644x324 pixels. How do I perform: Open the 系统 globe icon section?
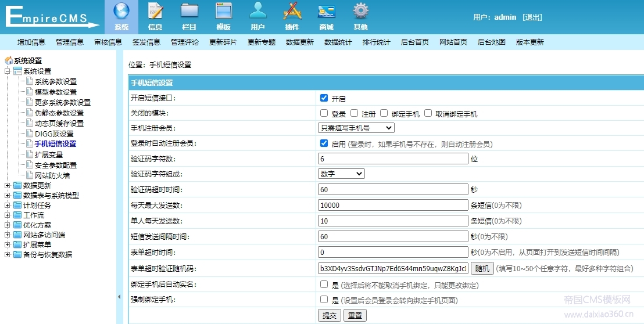tap(121, 16)
